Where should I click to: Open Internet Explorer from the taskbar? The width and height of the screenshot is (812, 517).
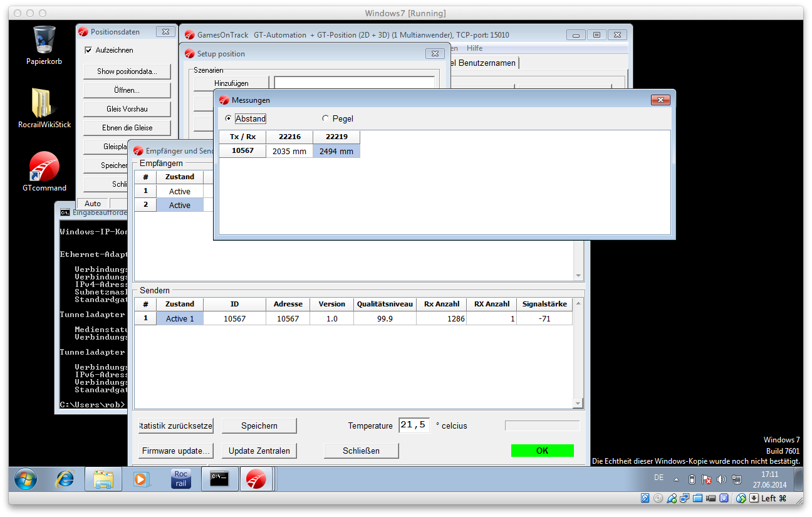coord(64,479)
